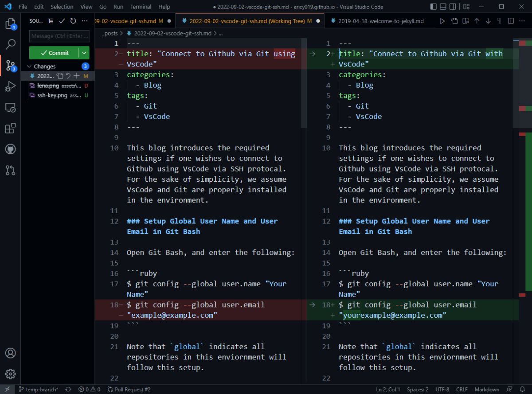The height and width of the screenshot is (394, 532).
Task: Expand the Commit button dropdown arrow
Action: [84, 53]
